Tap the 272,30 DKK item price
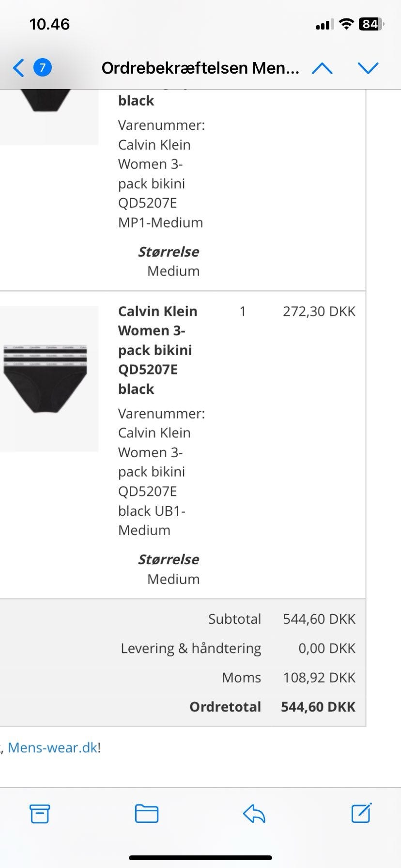 [x=319, y=311]
